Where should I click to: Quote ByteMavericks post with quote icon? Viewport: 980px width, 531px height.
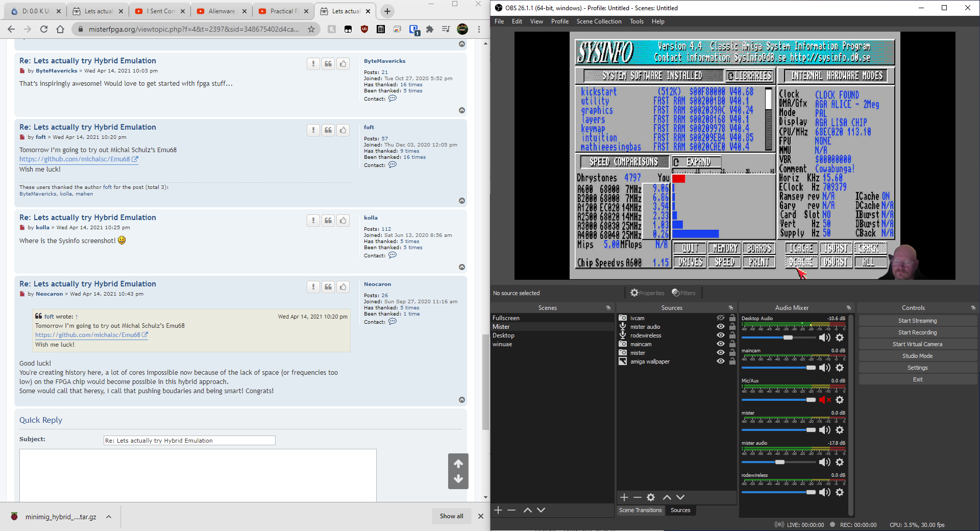coord(328,64)
